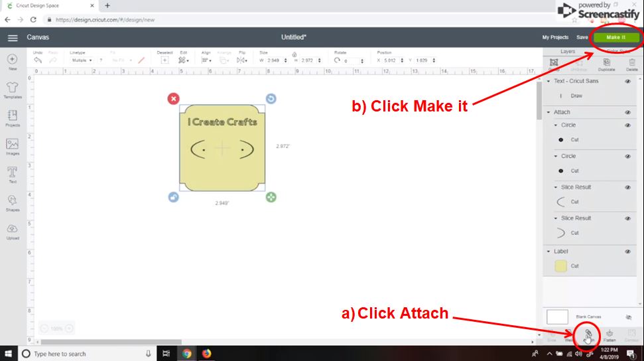Hide the Text - Cricut Sans layer
Viewport: 644px width, 361px height.
point(627,82)
